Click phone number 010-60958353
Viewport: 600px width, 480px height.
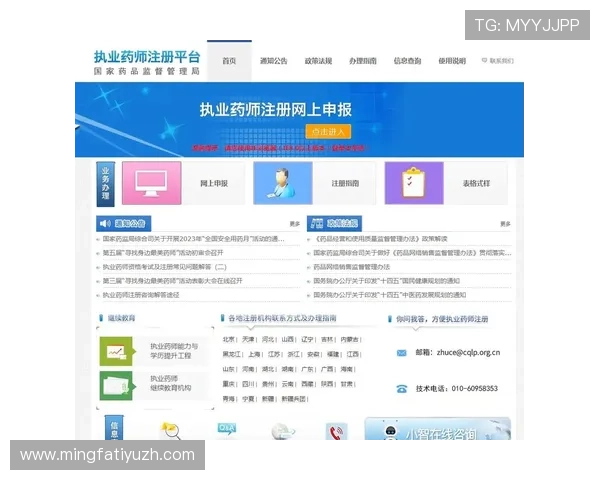point(474,389)
